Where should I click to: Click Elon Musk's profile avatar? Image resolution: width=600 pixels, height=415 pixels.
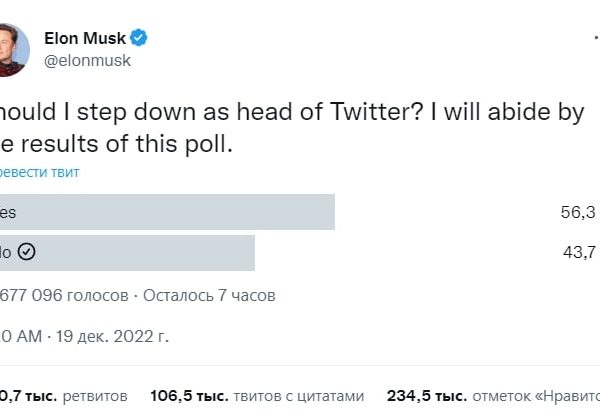click(10, 49)
